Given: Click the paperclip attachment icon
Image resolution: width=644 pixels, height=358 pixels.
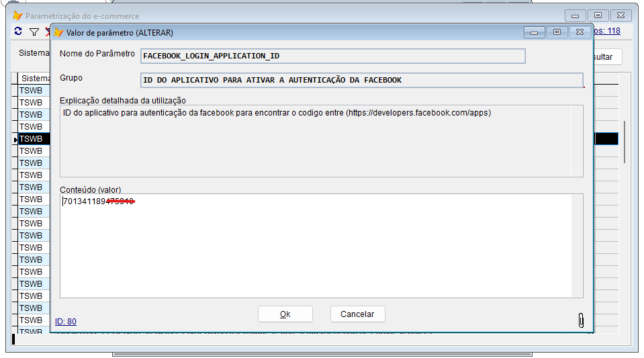Looking at the screenshot, I should pos(581,320).
